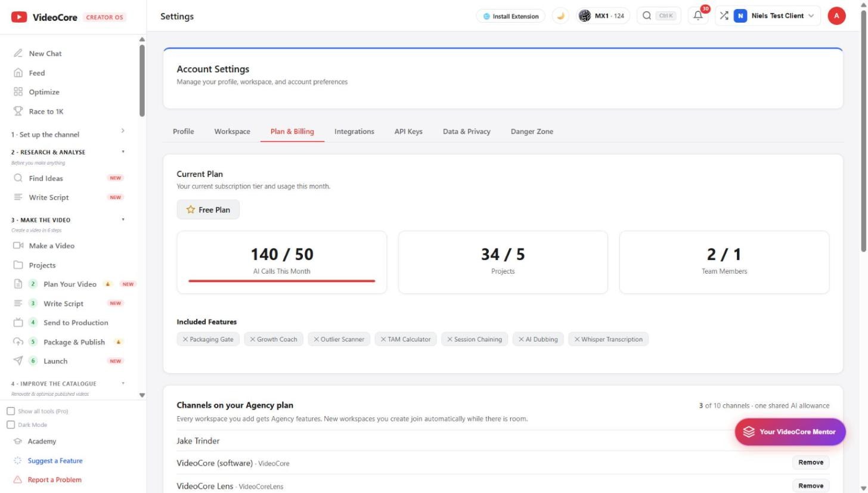
Task: Open the search box with Ctrl K
Action: (x=659, y=16)
